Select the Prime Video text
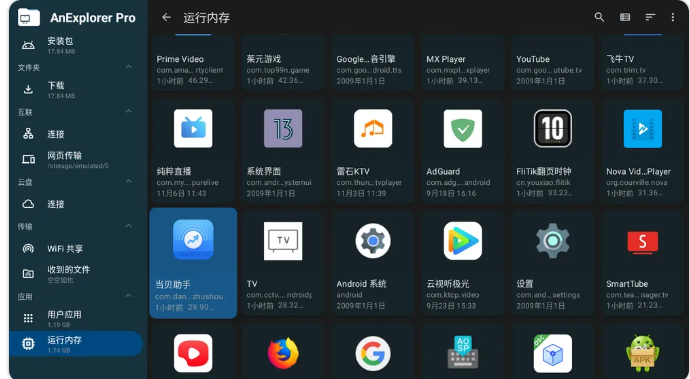 [x=180, y=59]
